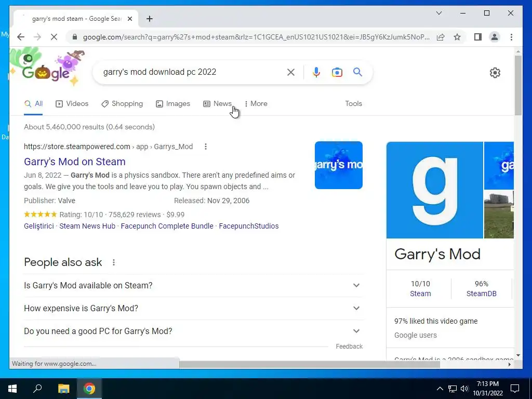Switch to the News tab

tap(218, 104)
